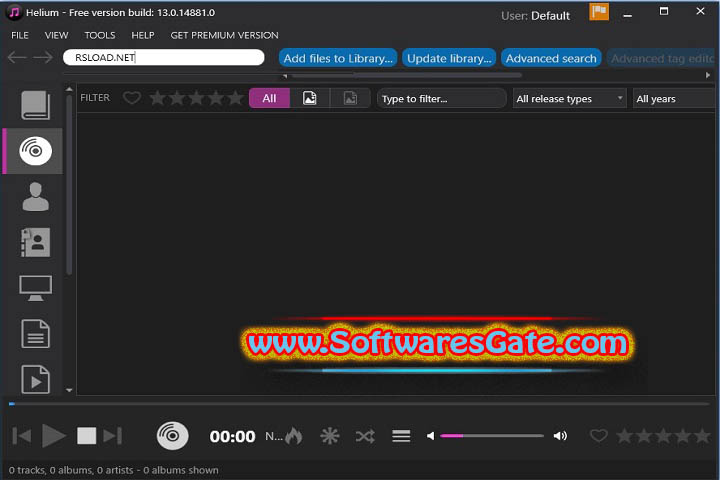The width and height of the screenshot is (720, 480).
Task: Set filter rating to fifth star
Action: [x=236, y=98]
